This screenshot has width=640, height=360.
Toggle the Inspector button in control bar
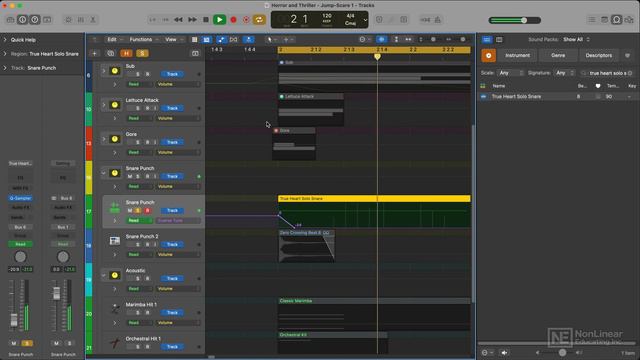coord(22,20)
